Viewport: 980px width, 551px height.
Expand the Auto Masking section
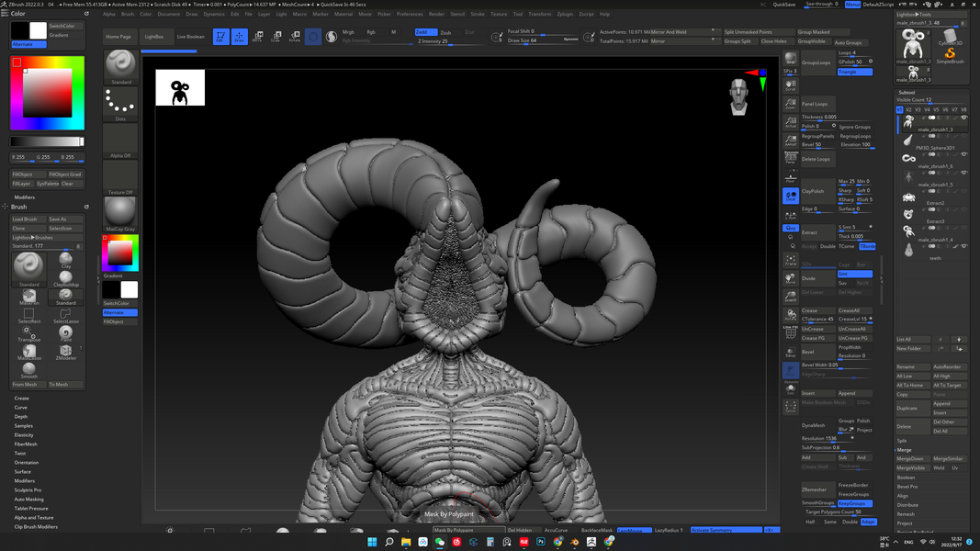point(28,499)
